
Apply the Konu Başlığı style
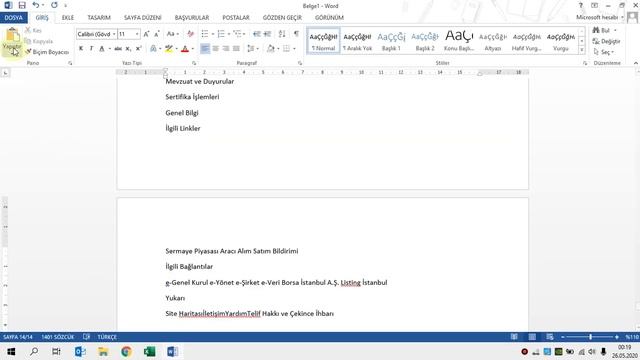point(459,41)
